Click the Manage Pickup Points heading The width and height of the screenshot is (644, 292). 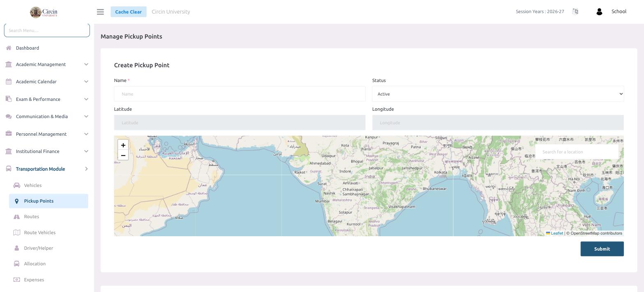tap(131, 36)
